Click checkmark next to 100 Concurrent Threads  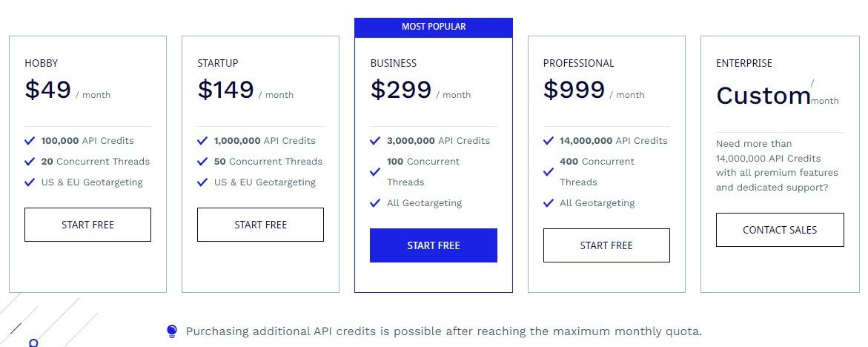[x=375, y=172]
